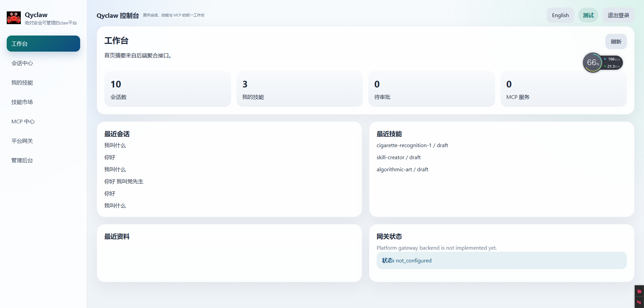Viewport: 644px width, 308px height.
Task: Click the red flag icon below the folder icon
Action: 639,302
